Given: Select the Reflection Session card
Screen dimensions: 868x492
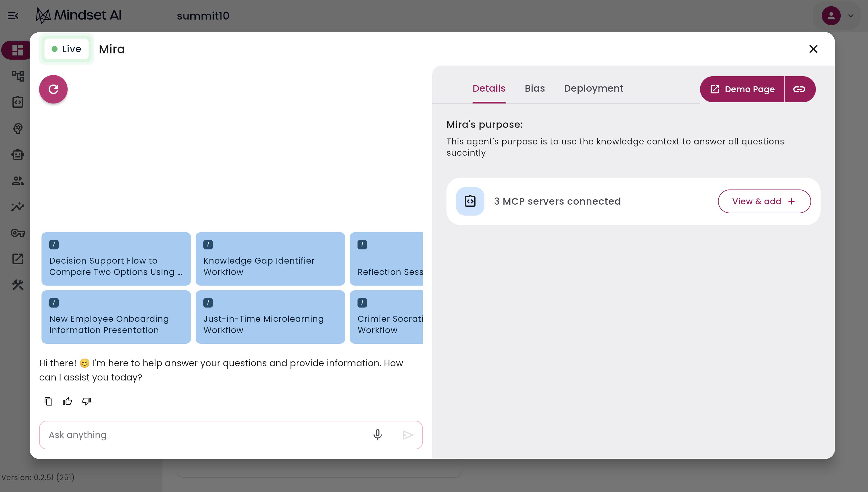Looking at the screenshot, I should (x=386, y=259).
